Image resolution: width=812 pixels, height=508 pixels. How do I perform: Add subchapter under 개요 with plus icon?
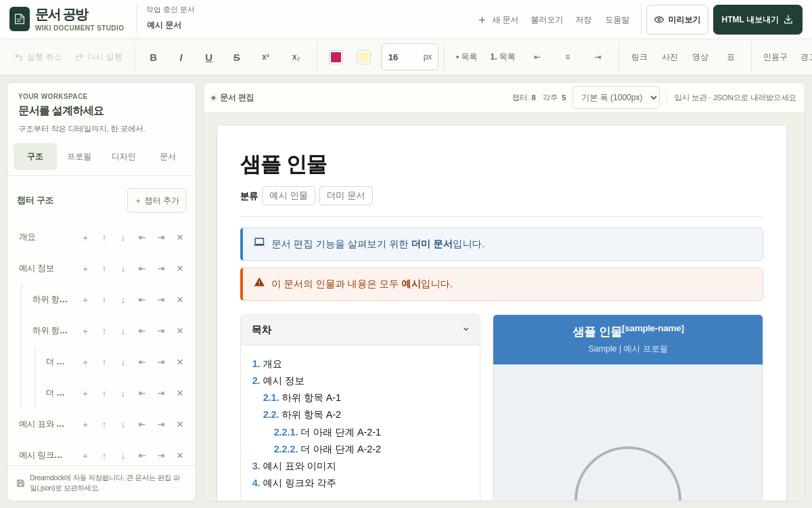coord(85,237)
